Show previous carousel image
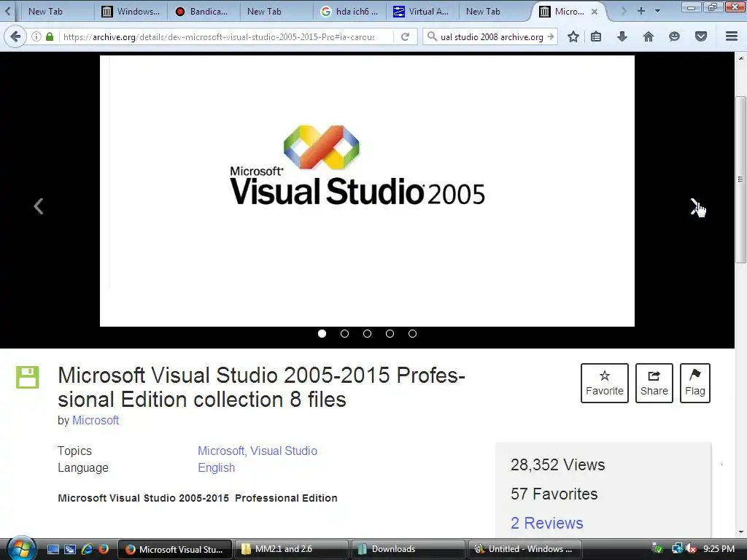Screen dimensions: 747x560 click(39, 206)
